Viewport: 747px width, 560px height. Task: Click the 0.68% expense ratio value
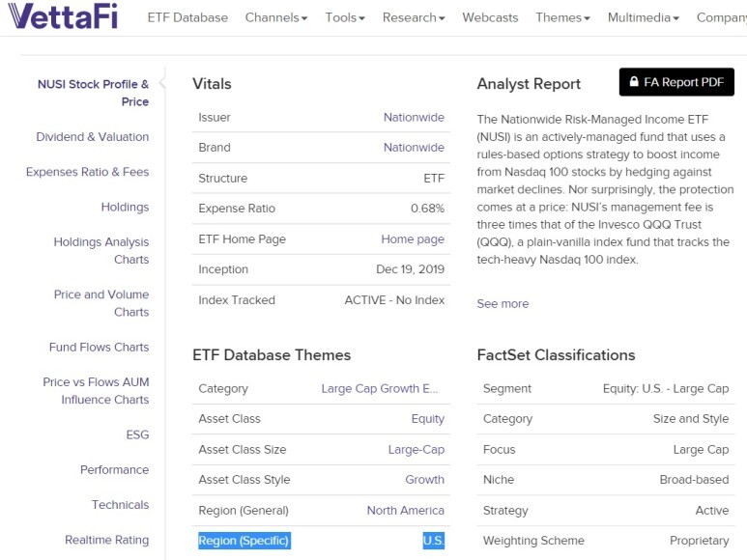427,209
